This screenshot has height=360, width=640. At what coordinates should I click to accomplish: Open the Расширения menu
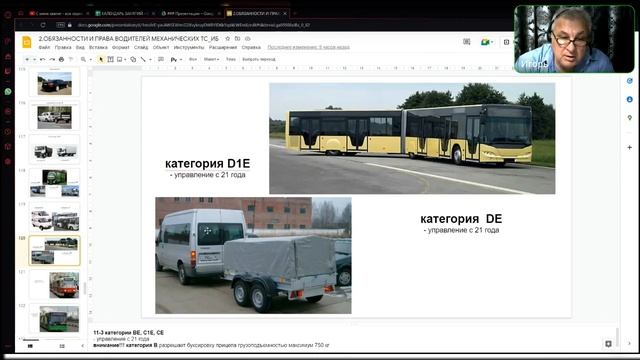pos(223,47)
